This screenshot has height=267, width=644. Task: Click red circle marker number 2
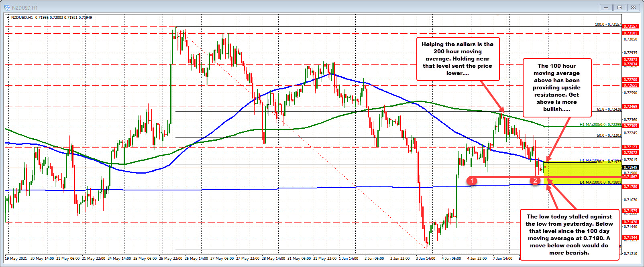[535, 181]
